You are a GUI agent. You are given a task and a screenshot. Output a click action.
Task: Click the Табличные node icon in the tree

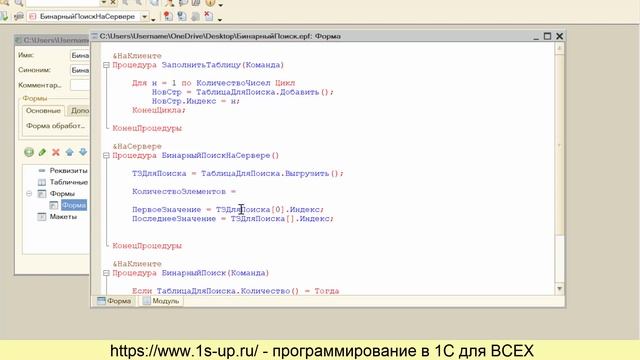[x=42, y=182]
